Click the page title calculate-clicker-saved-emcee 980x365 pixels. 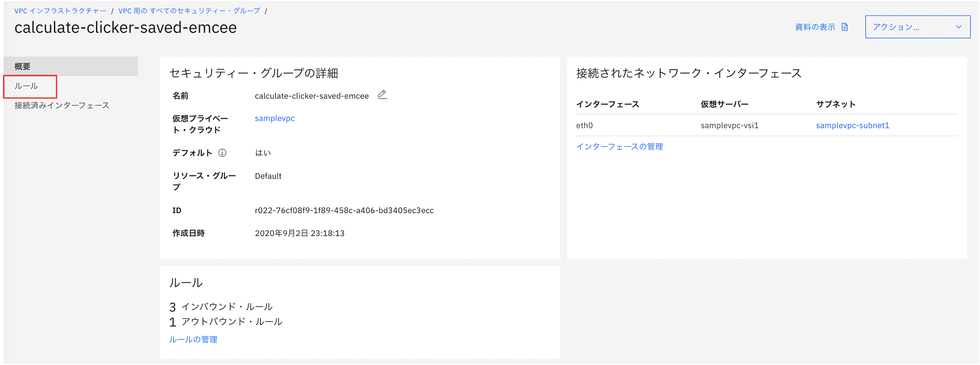pos(126,27)
